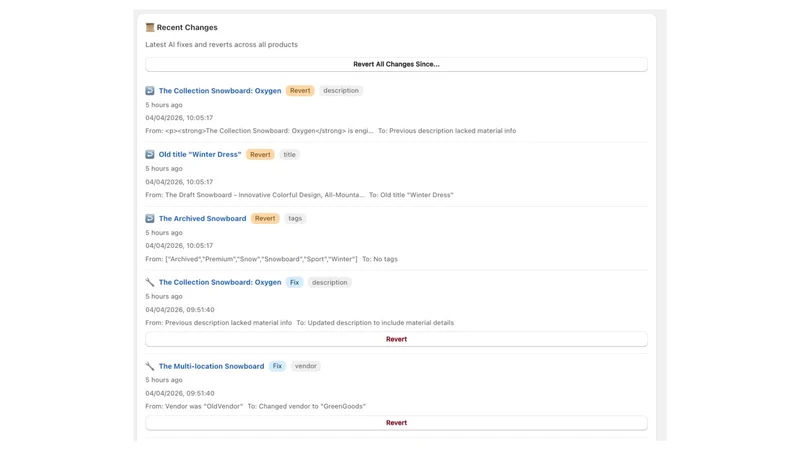
Task: Click the Recent Changes header icon
Action: [149, 28]
